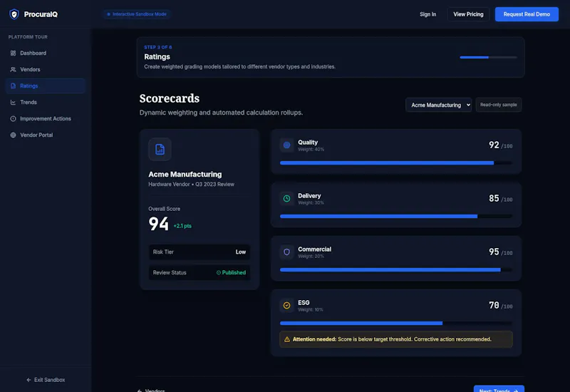The image size is (570, 392).
Task: Click the Published check icon
Action: coord(219,272)
